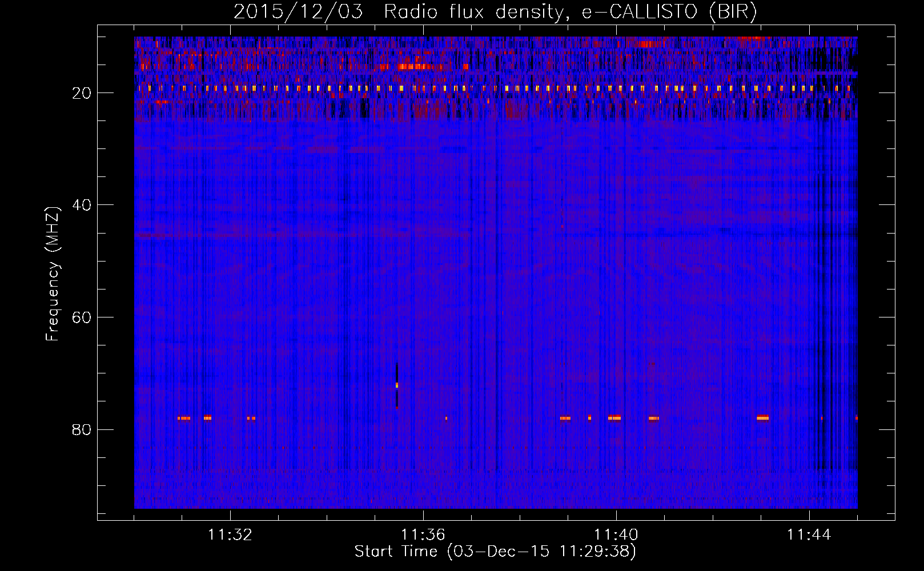Click the 80 MHz frequency tick label

tap(82, 429)
